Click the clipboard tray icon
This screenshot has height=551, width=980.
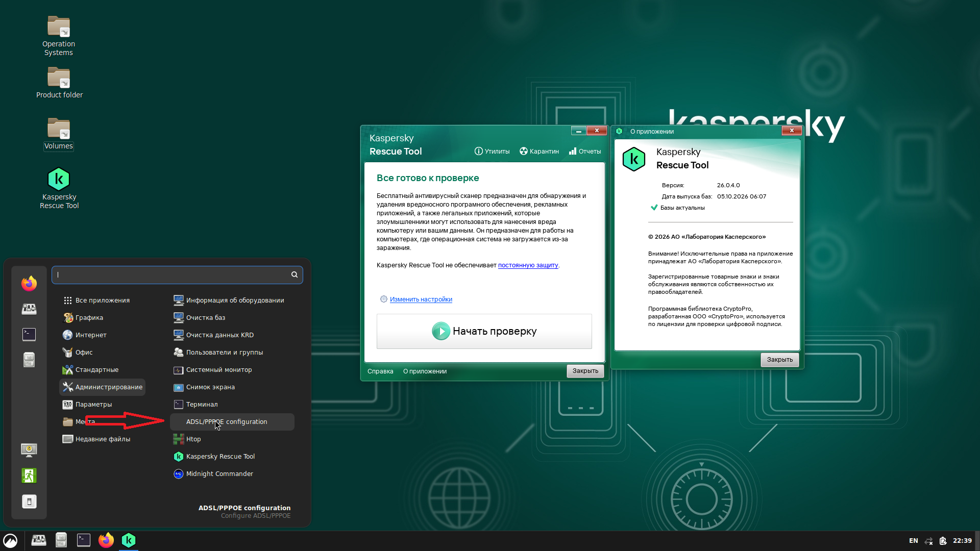coord(943,541)
